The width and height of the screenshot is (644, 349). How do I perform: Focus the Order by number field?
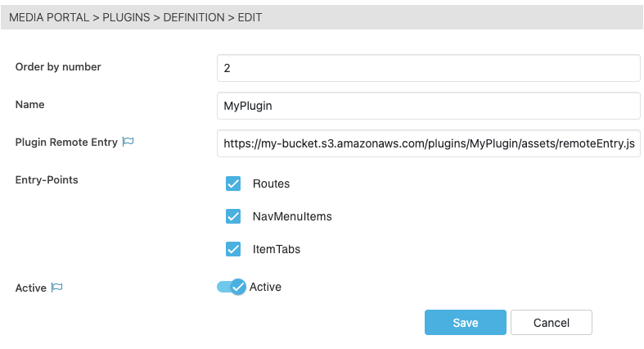point(428,69)
